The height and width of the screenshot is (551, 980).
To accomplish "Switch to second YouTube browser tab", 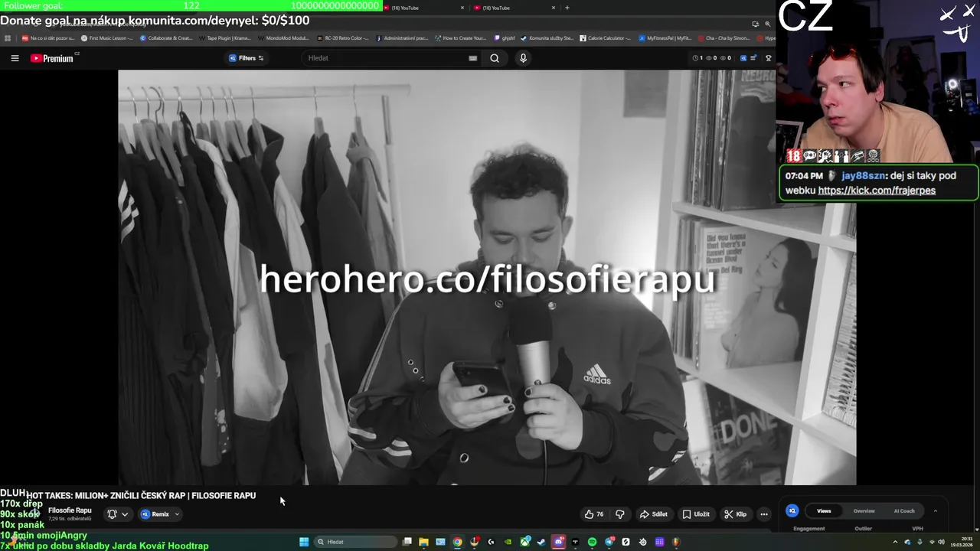I will point(514,8).
